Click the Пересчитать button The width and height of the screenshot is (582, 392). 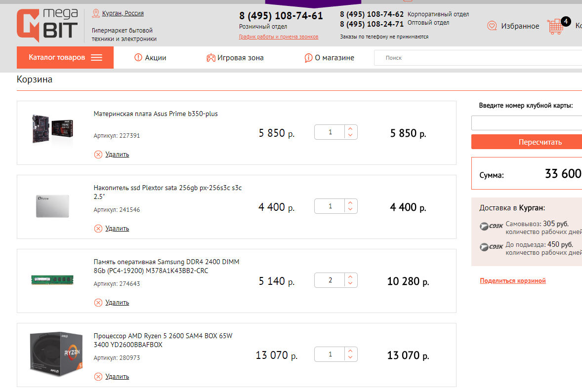[540, 142]
